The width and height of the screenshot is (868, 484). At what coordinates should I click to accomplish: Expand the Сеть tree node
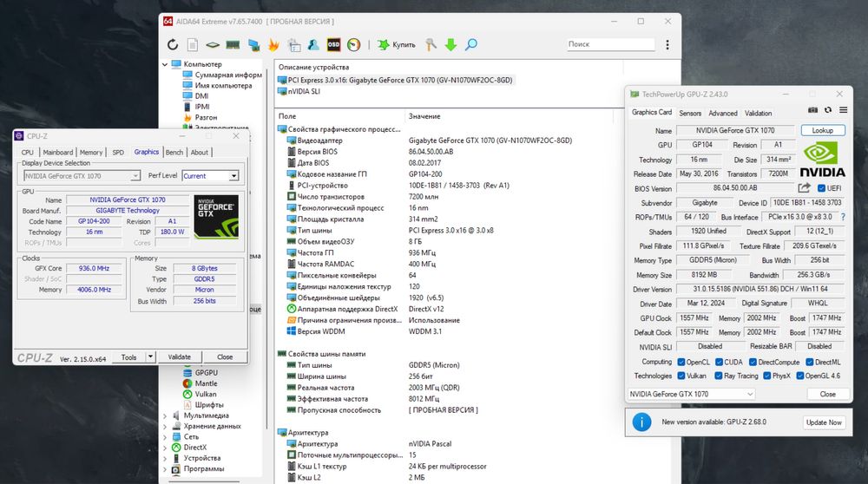pos(165,437)
